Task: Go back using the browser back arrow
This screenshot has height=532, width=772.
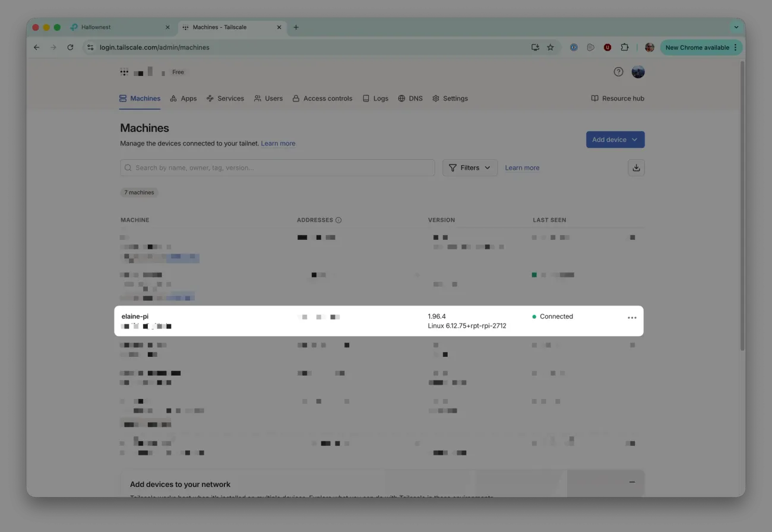Action: point(37,47)
